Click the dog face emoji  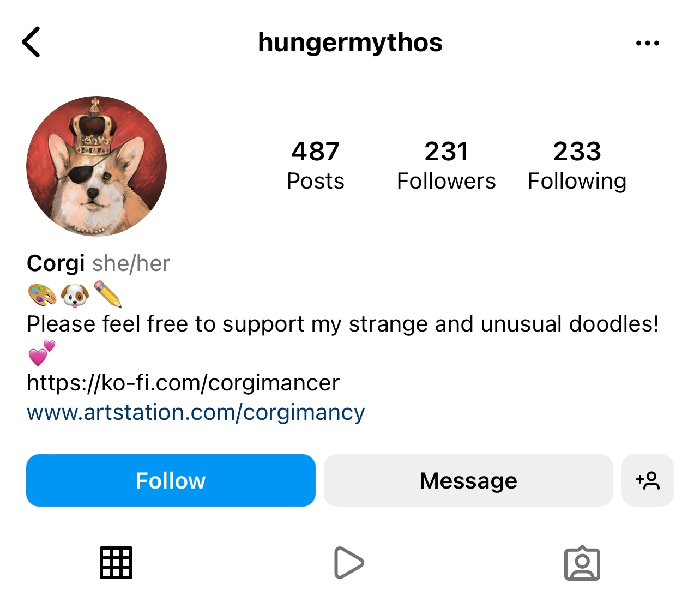tap(75, 295)
